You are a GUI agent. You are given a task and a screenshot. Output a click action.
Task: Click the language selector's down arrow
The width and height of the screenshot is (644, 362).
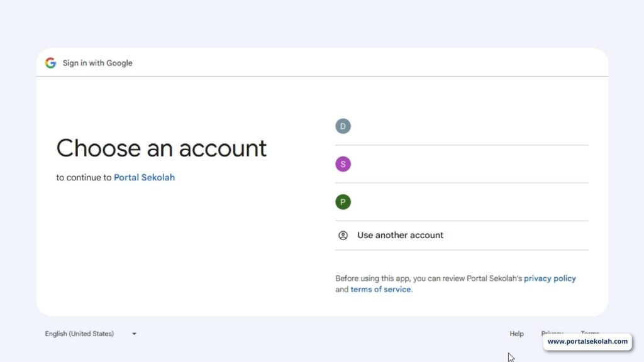pos(134,334)
